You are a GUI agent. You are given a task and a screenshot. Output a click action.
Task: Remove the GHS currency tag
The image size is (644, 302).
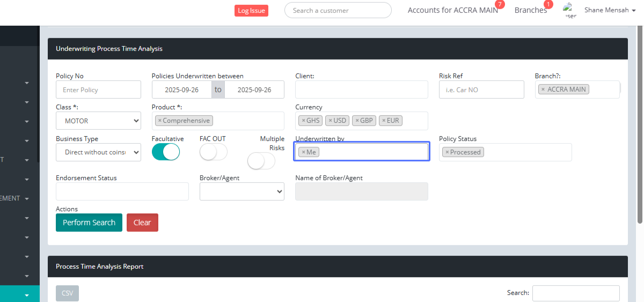[x=303, y=121]
